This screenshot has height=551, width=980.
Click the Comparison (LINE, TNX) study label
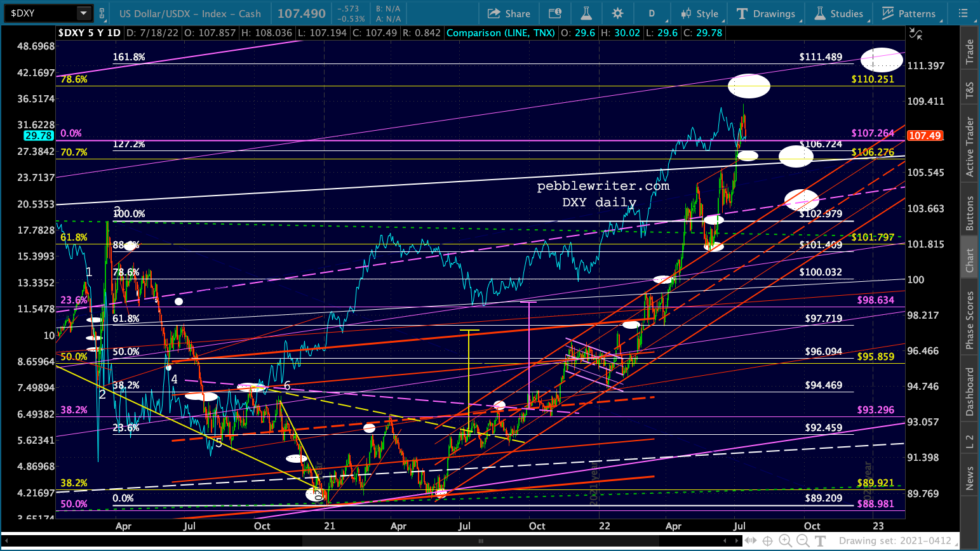click(x=500, y=33)
